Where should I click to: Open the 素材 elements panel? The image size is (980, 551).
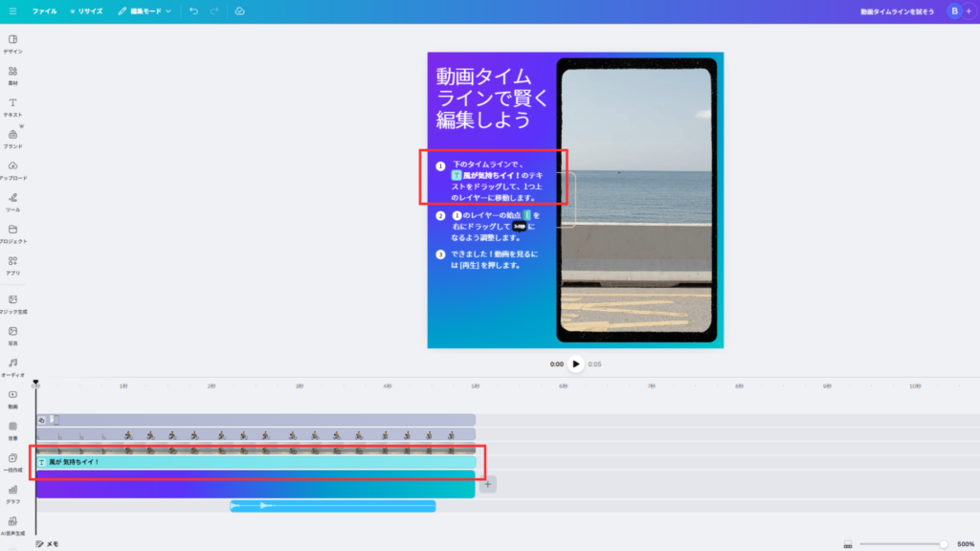coord(13,75)
